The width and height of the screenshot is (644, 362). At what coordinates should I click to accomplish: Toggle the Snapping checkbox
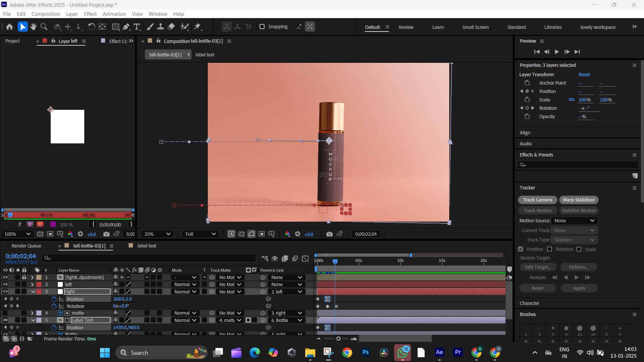(262, 27)
